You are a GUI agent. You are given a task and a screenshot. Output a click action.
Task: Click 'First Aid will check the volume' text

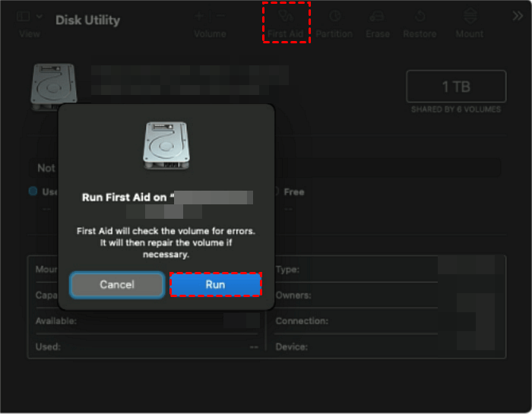(x=166, y=242)
